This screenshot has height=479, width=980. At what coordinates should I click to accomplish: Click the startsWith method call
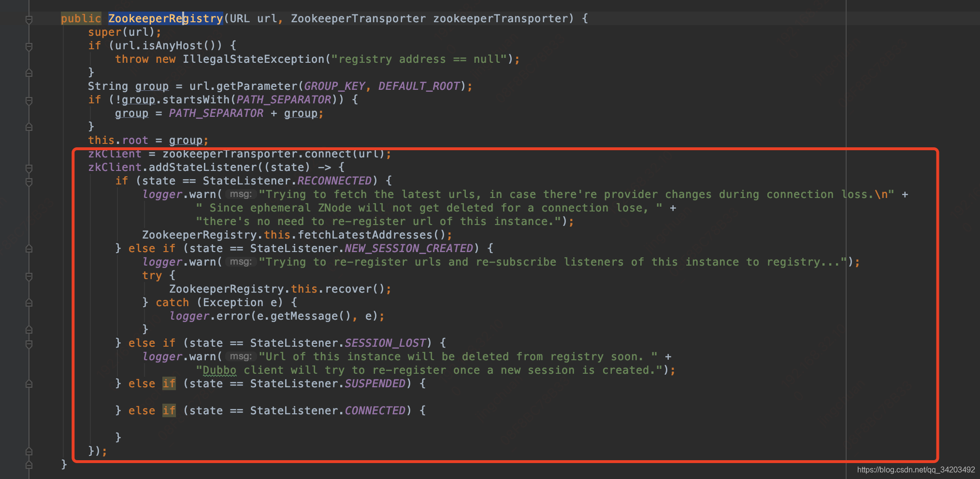tap(196, 99)
